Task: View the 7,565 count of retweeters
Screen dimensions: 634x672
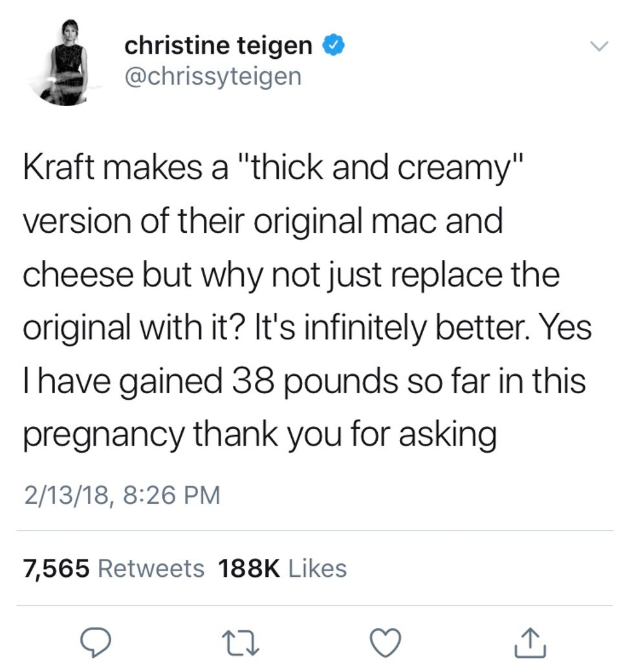Action: tap(56, 569)
